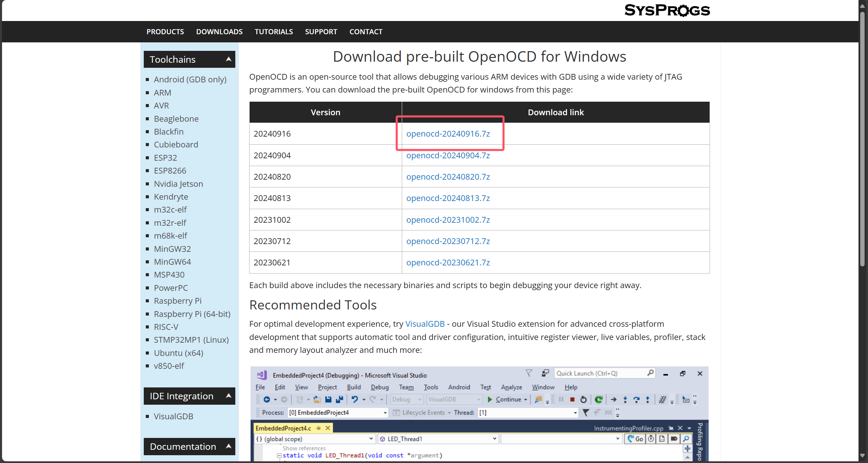
Task: Click version cell "20240916"
Action: [x=325, y=134]
